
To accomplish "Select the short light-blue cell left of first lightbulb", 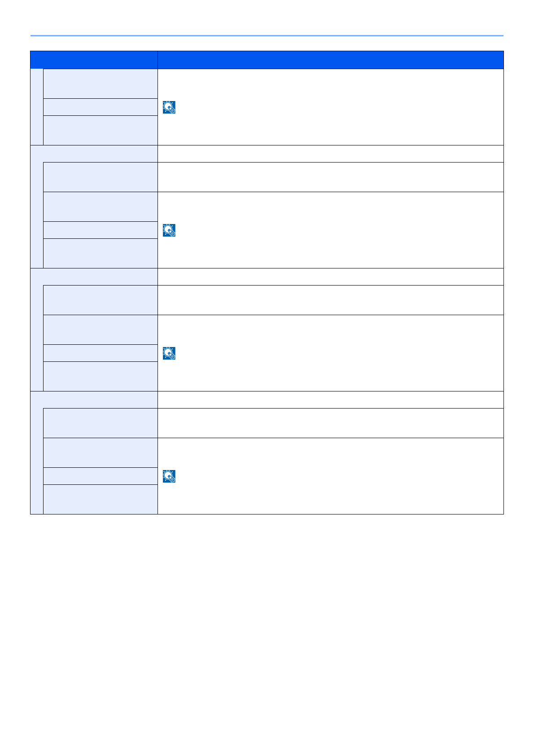I will coord(100,107).
